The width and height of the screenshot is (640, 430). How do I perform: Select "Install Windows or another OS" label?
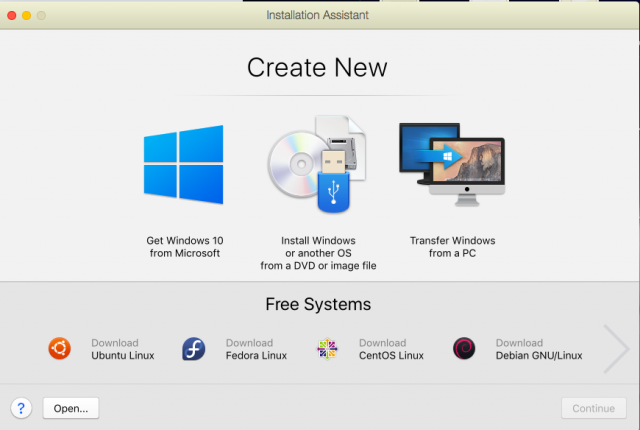coord(318,253)
